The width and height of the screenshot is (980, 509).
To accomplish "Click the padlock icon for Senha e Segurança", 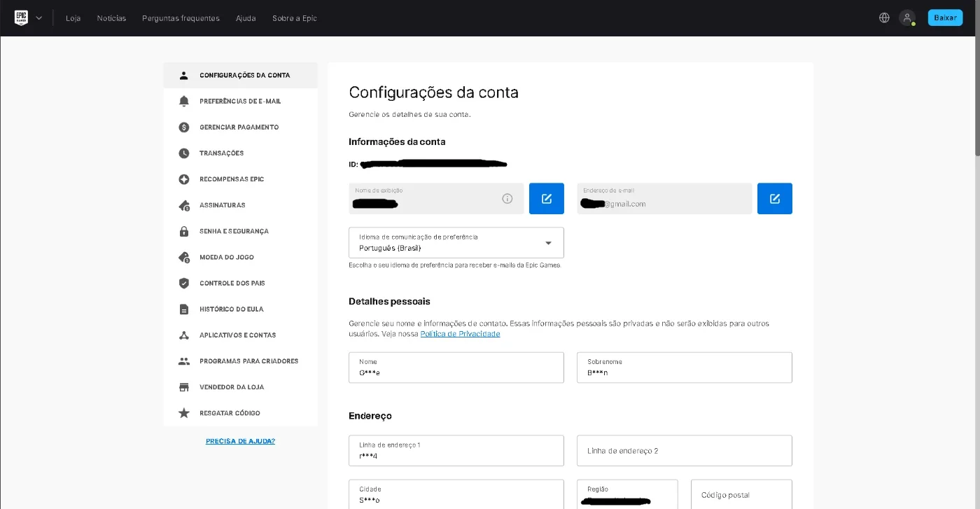I will [x=184, y=231].
